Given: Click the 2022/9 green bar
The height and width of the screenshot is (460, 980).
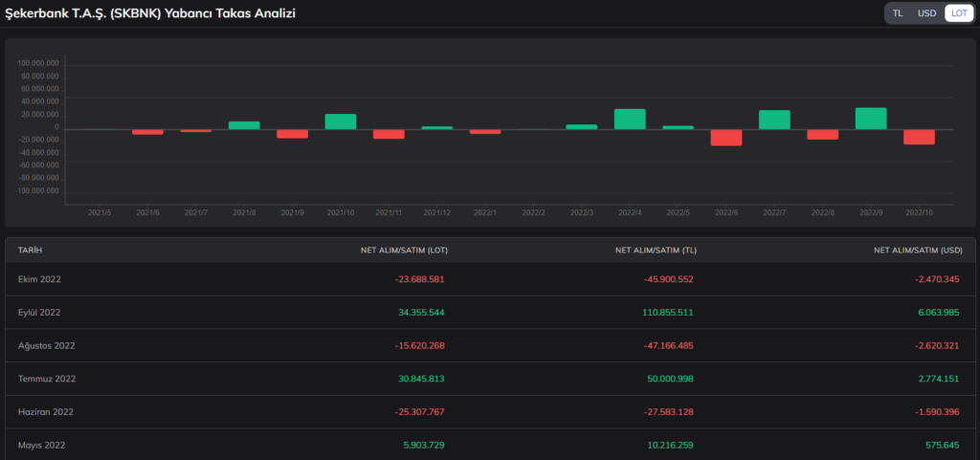Looking at the screenshot, I should pyautogui.click(x=871, y=119).
